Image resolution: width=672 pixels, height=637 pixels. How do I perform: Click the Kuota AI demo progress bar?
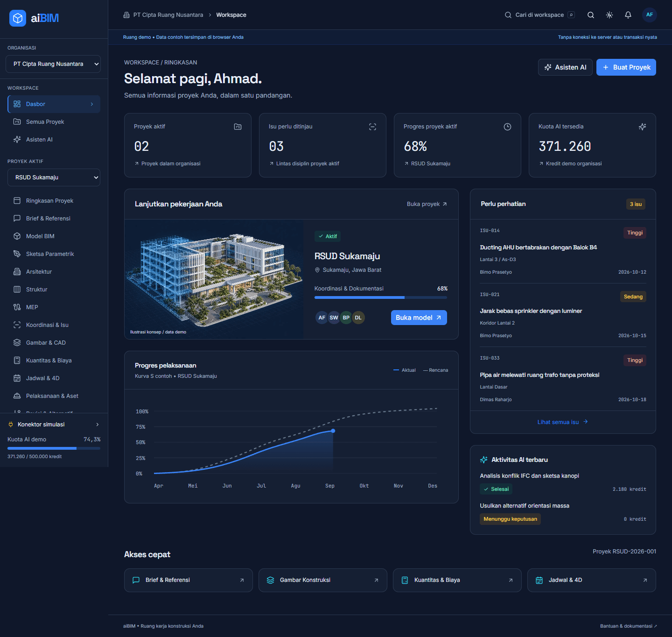click(x=54, y=448)
